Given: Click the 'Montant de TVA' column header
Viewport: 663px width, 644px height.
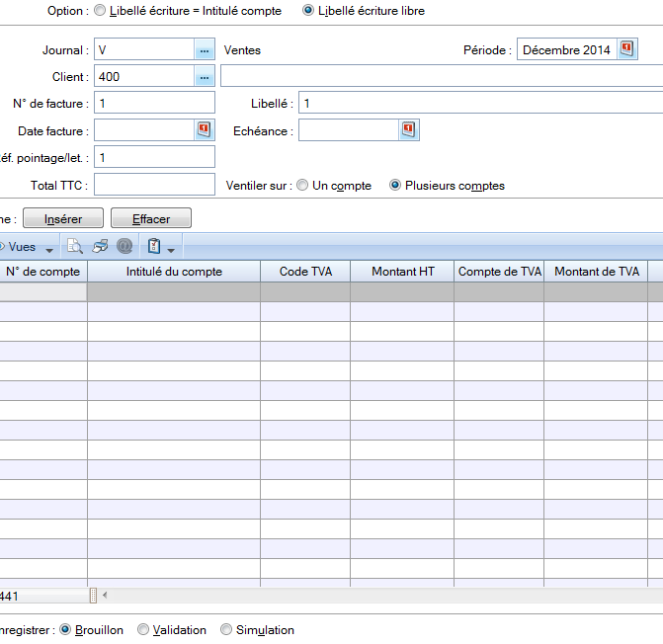Looking at the screenshot, I should (x=596, y=272).
